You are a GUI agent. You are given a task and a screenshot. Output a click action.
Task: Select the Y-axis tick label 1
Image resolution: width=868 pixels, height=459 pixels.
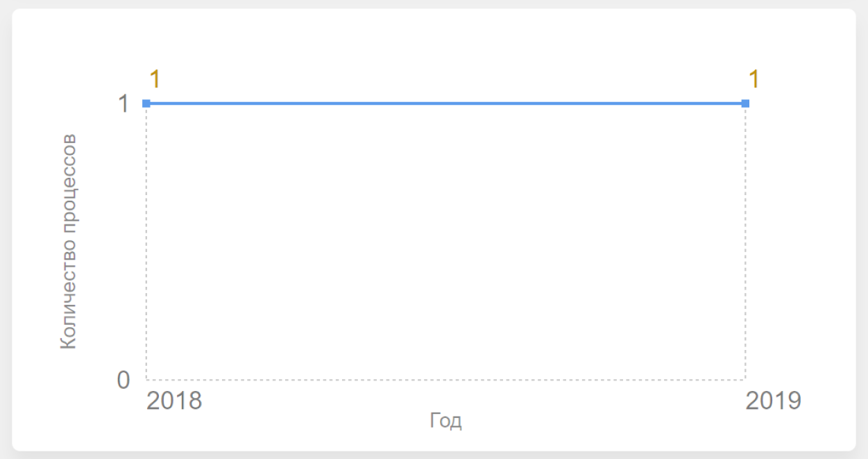[124, 104]
